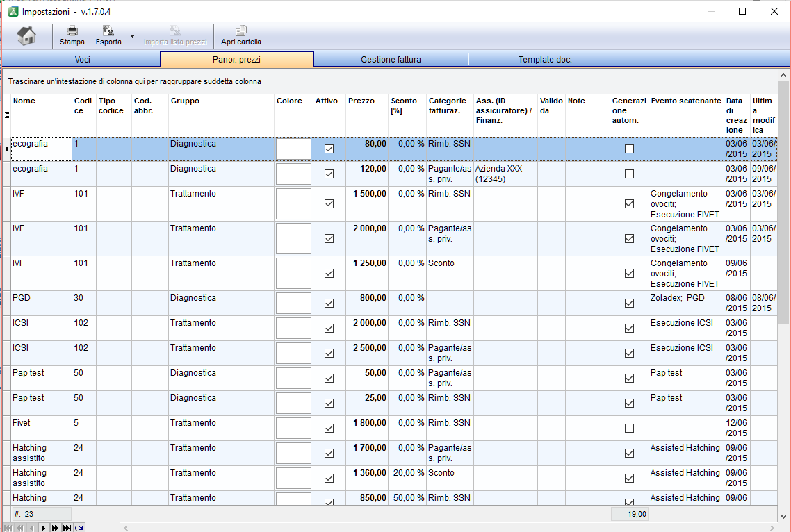Viewport: 791px width, 532px height.
Task: Sort by Evento scatenante column header
Action: [x=686, y=115]
